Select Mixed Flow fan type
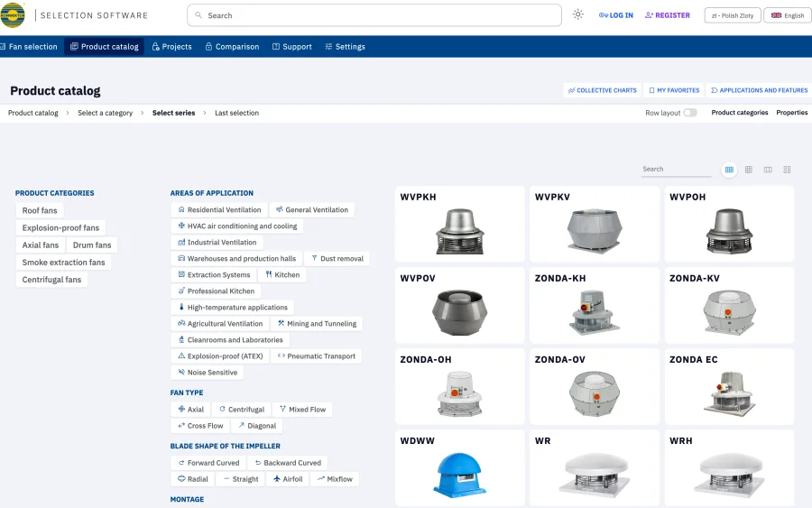812x508 pixels. click(x=302, y=409)
